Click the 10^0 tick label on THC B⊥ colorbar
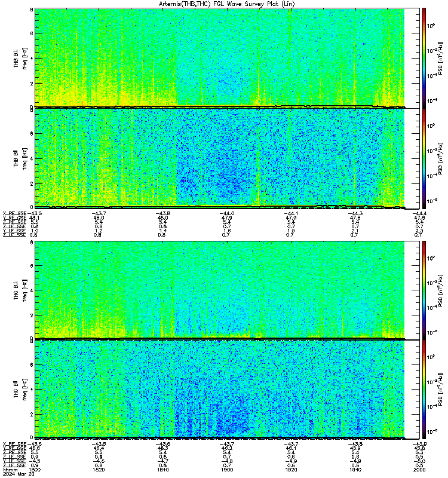The width and height of the screenshot is (448, 478). coord(431,258)
